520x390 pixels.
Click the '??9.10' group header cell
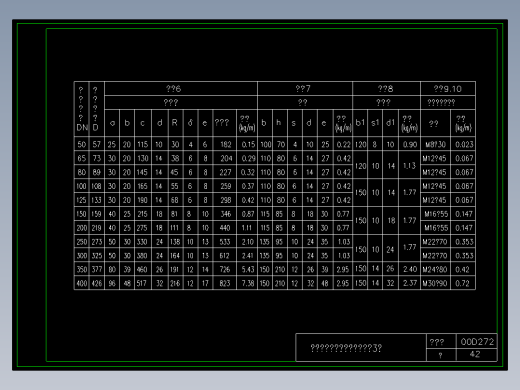click(x=448, y=89)
